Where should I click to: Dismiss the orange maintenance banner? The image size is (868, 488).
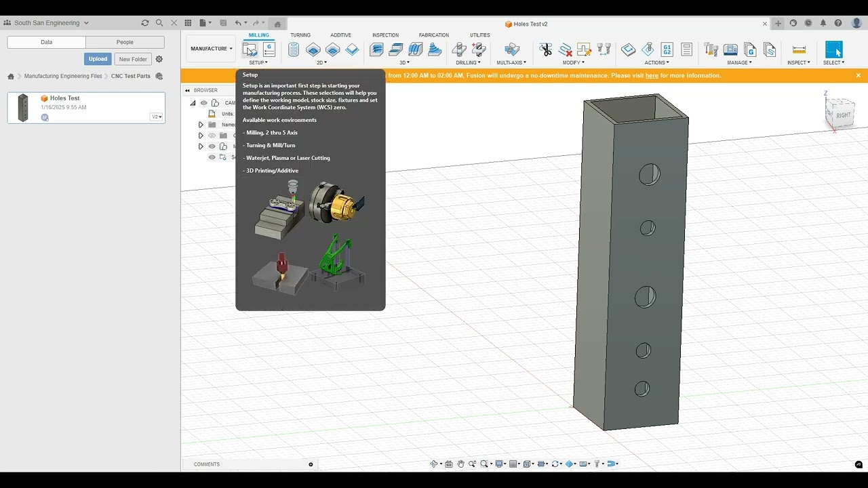click(x=858, y=75)
